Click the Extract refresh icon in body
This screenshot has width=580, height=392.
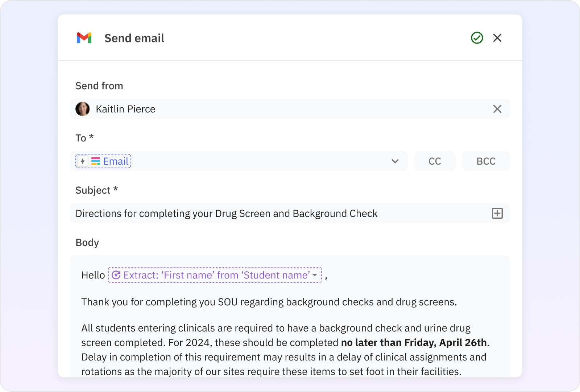116,275
